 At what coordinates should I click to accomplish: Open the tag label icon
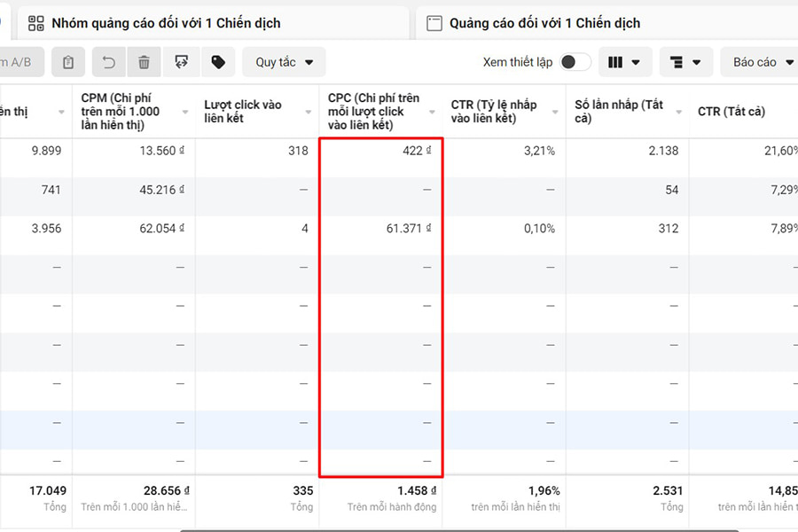tap(218, 62)
